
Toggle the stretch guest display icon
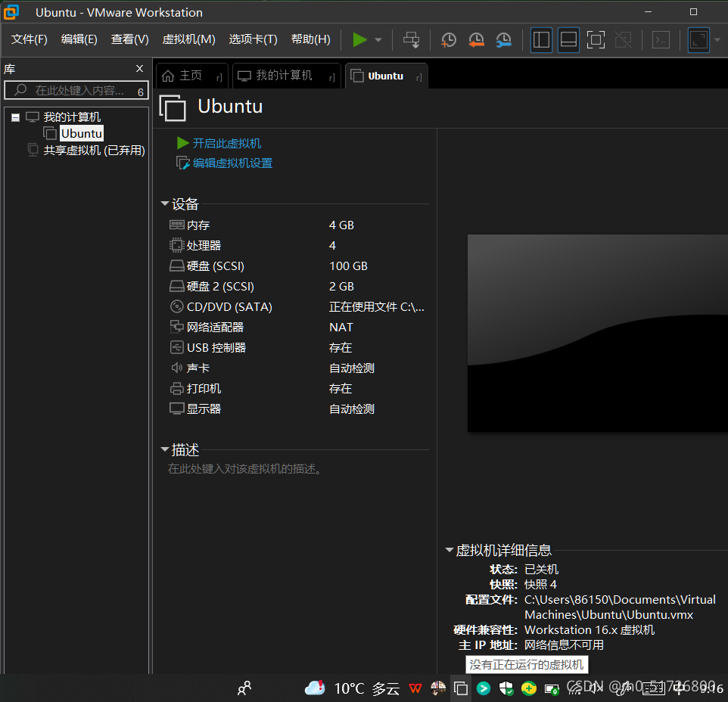click(x=698, y=40)
